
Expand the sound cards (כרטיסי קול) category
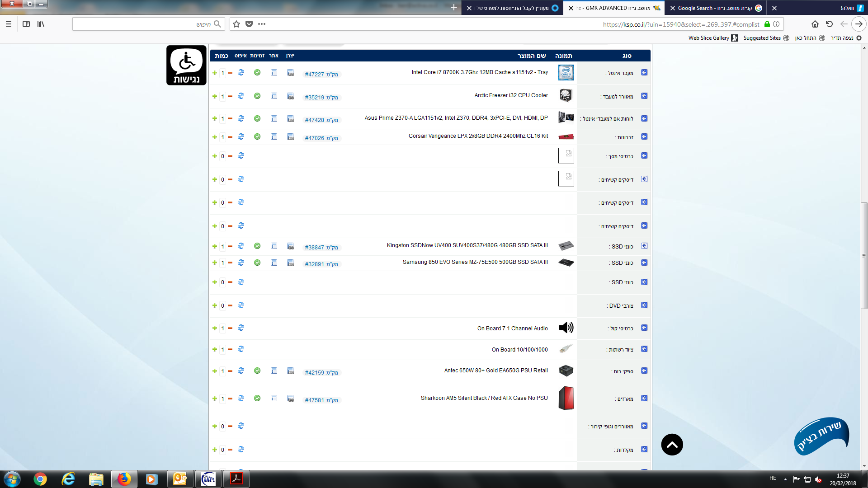pyautogui.click(x=644, y=328)
